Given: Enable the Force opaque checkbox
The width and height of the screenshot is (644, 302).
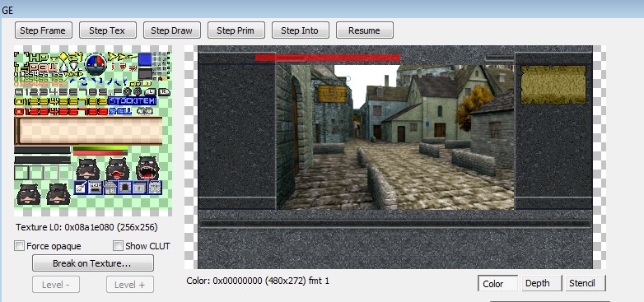Looking at the screenshot, I should tap(19, 246).
